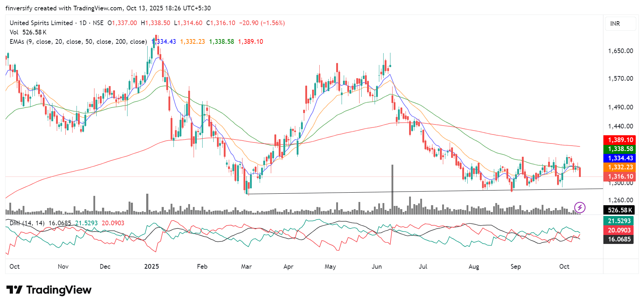Screen dimensions: 644x306
Task: Click the 2025 year label on time axis
Action: coord(152,267)
